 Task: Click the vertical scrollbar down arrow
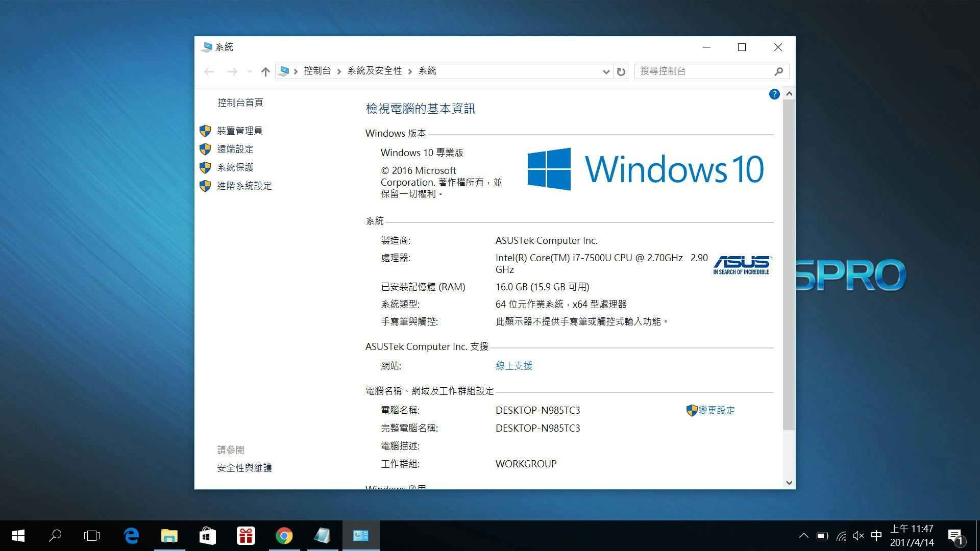[x=789, y=483]
